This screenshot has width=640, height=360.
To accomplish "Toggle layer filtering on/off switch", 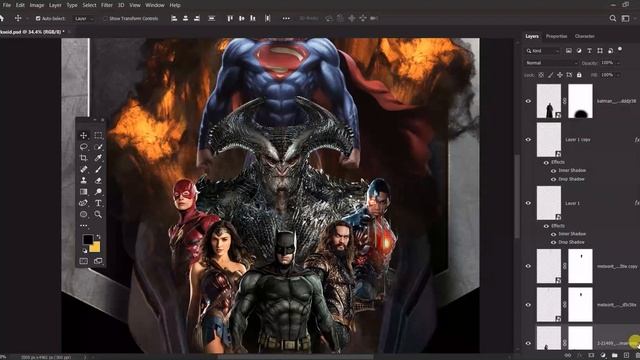I will (x=620, y=49).
